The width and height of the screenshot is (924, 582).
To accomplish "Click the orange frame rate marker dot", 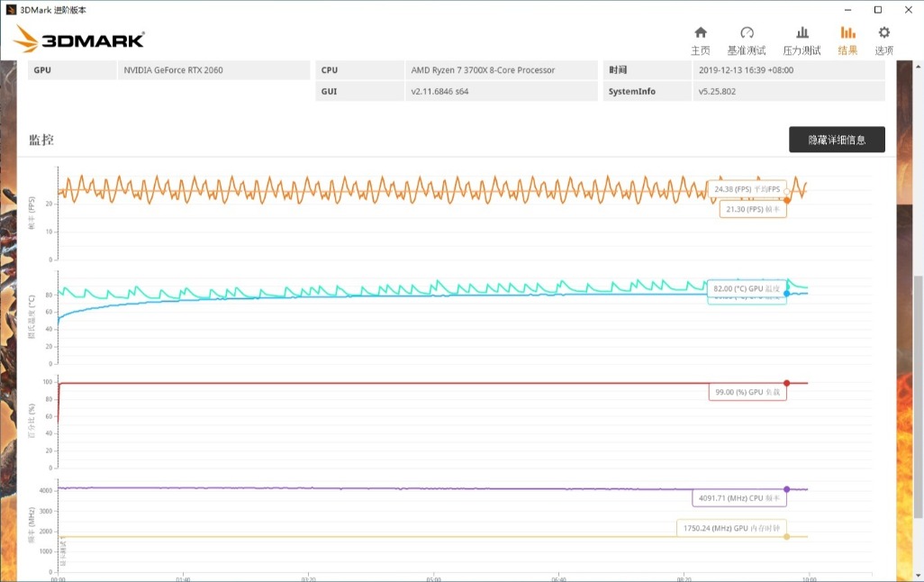I will click(787, 201).
